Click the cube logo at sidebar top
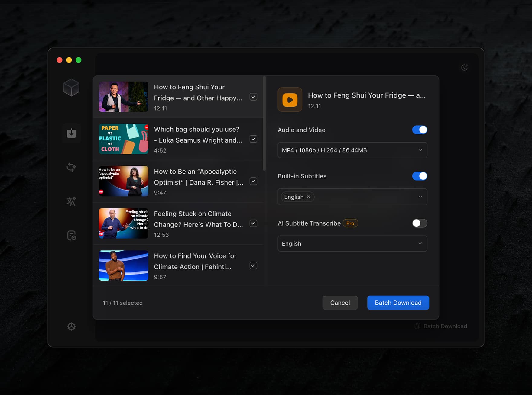532x395 pixels. pos(71,88)
